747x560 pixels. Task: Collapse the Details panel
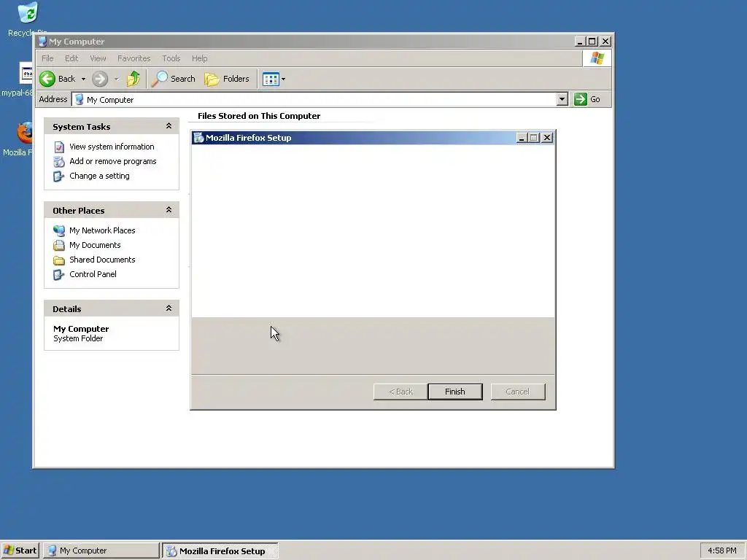pos(169,308)
